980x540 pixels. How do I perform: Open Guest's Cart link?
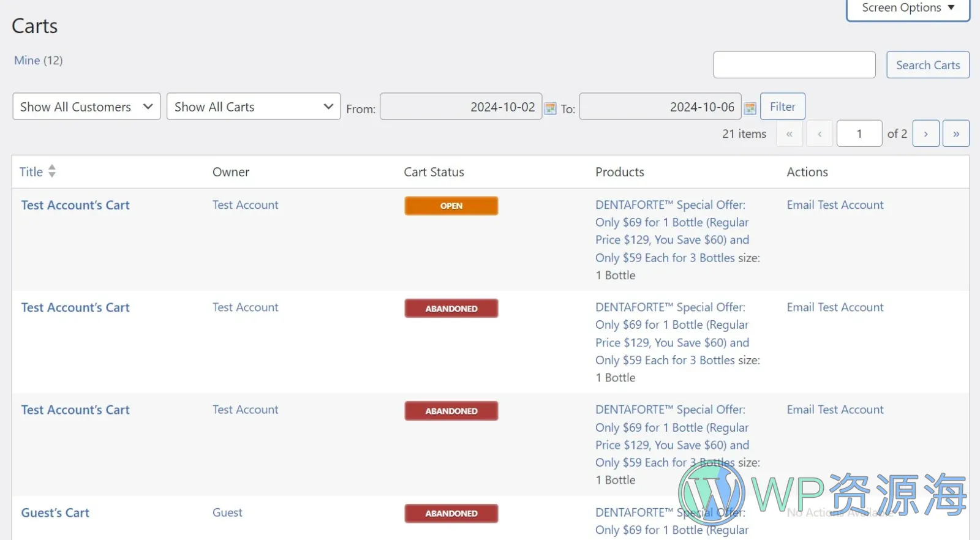click(55, 513)
